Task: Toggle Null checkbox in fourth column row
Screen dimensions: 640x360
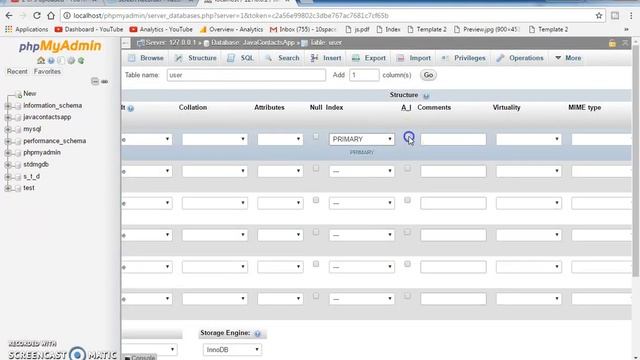Action: pyautogui.click(x=316, y=232)
